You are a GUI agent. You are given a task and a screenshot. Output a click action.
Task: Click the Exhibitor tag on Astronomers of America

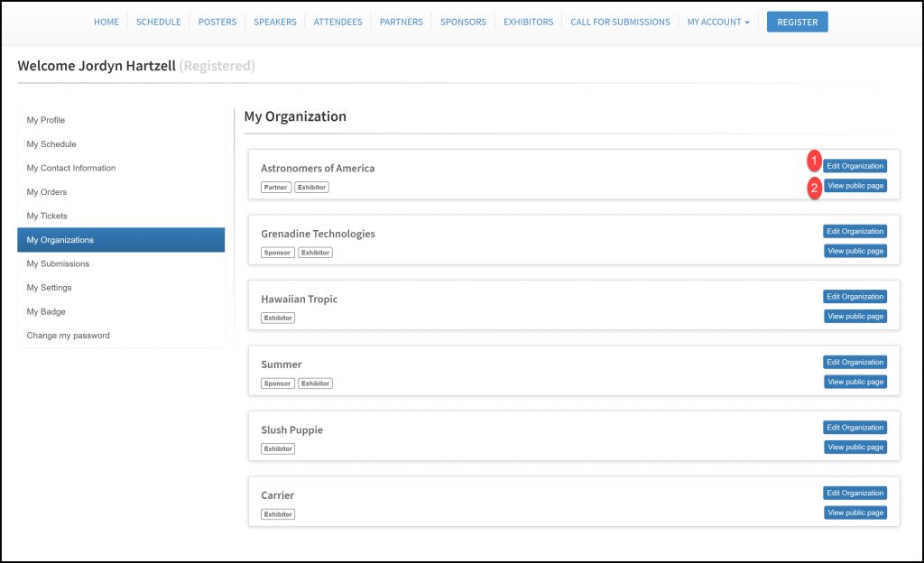click(x=311, y=188)
